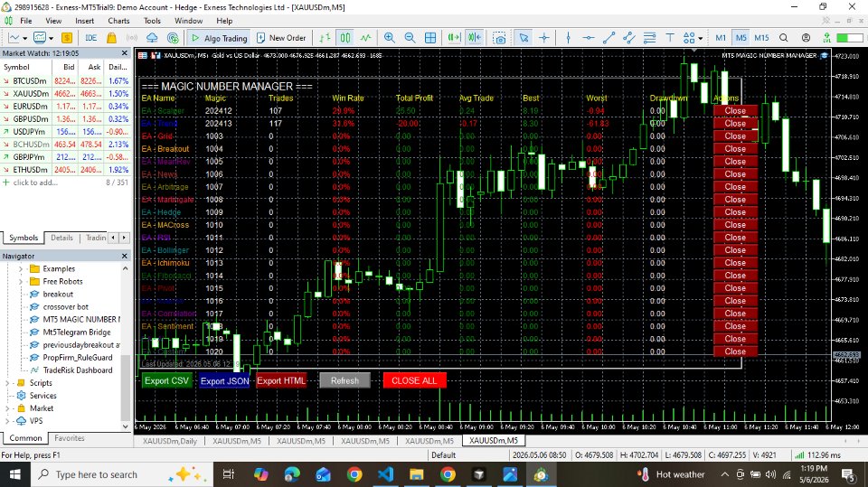
Task: Expand the Scripts node in Navigator
Action: click(x=7, y=383)
